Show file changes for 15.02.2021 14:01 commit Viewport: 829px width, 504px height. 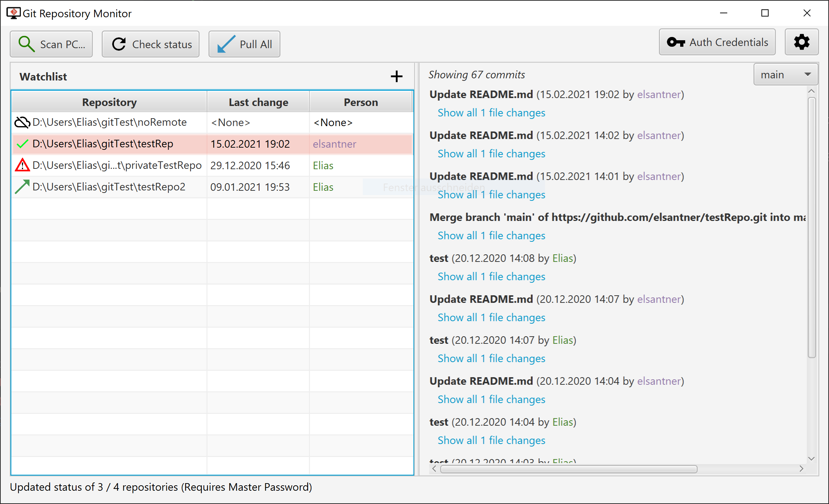pos(491,195)
